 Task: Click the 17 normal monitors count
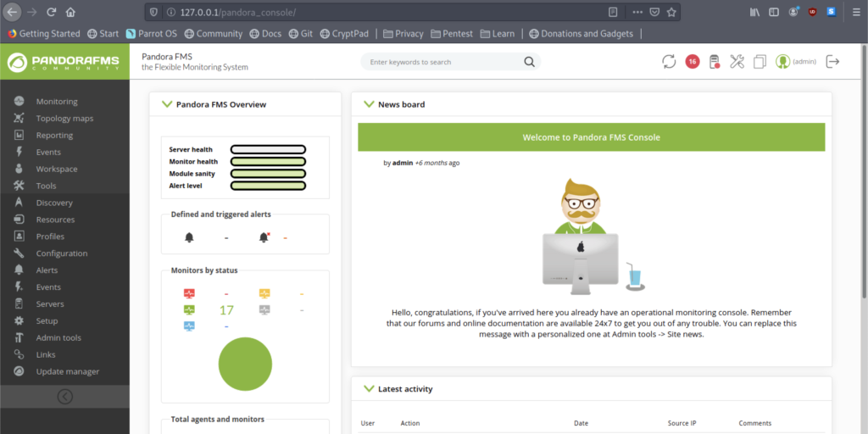pos(226,310)
